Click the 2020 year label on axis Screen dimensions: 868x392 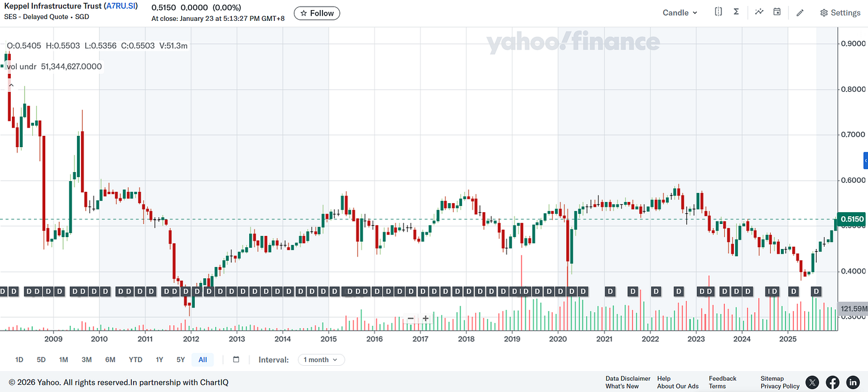(557, 339)
